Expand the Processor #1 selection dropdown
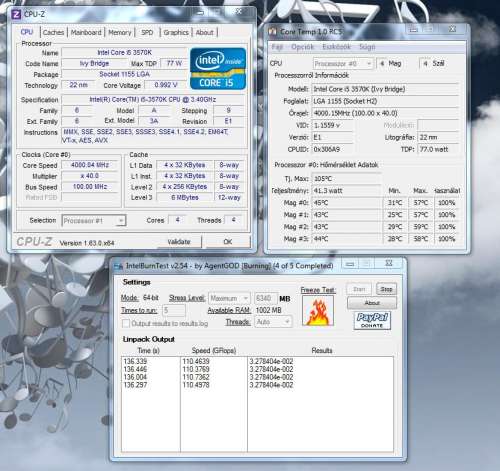Viewport: 500px width, 471px height. pos(94,221)
